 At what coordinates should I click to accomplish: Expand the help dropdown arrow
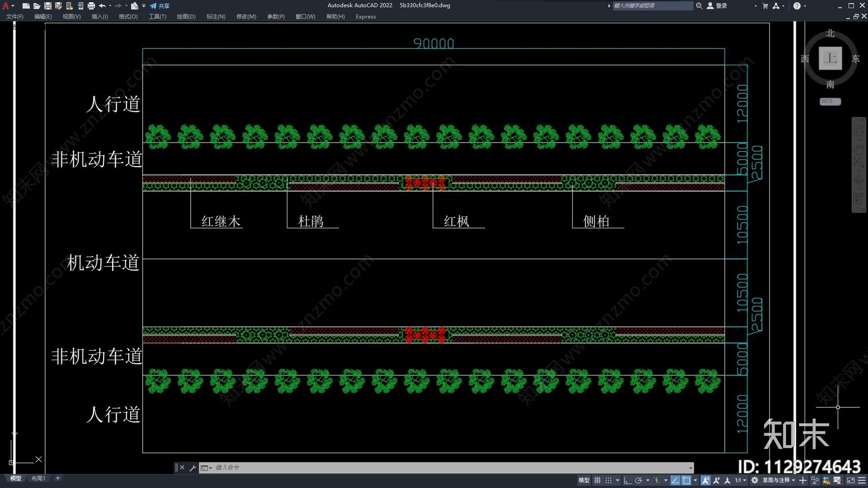pos(805,6)
